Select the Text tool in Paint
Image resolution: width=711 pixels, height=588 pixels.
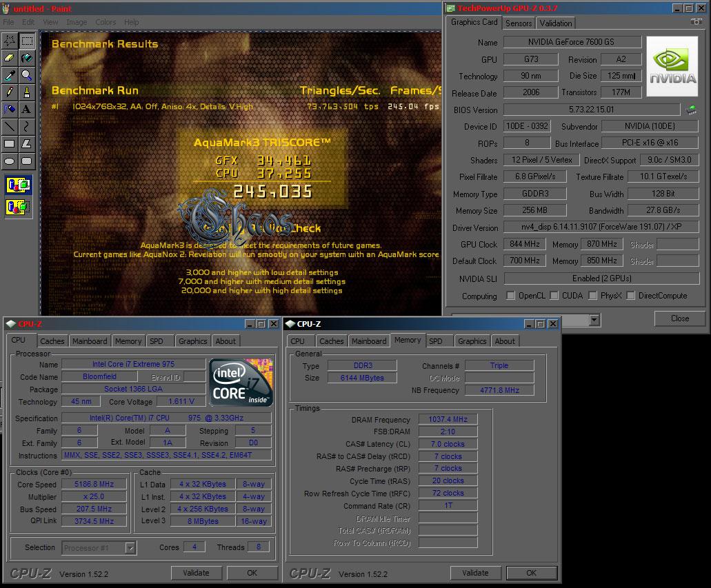click(x=27, y=110)
